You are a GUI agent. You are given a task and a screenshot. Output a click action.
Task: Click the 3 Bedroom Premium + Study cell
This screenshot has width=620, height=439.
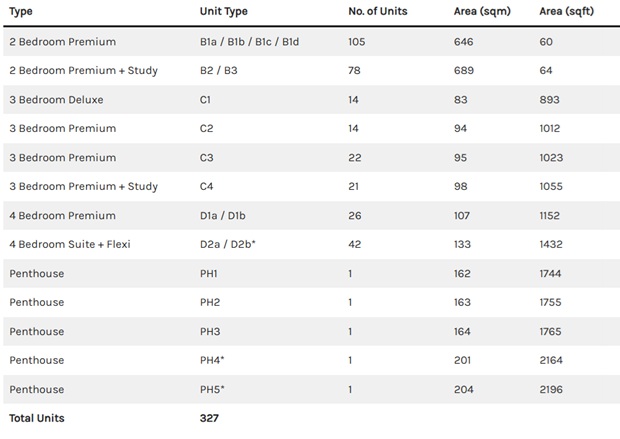coord(83,187)
